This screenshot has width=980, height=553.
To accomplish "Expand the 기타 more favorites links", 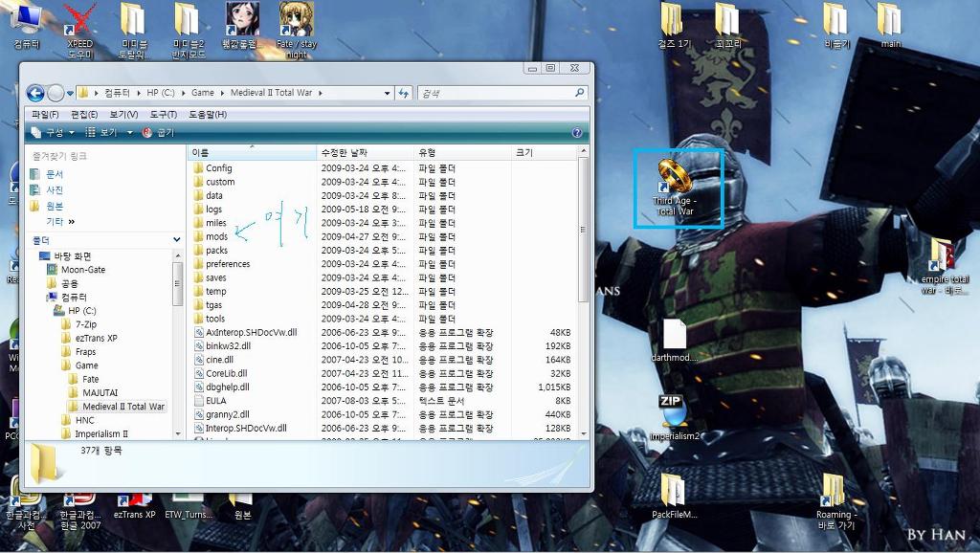I will [60, 222].
